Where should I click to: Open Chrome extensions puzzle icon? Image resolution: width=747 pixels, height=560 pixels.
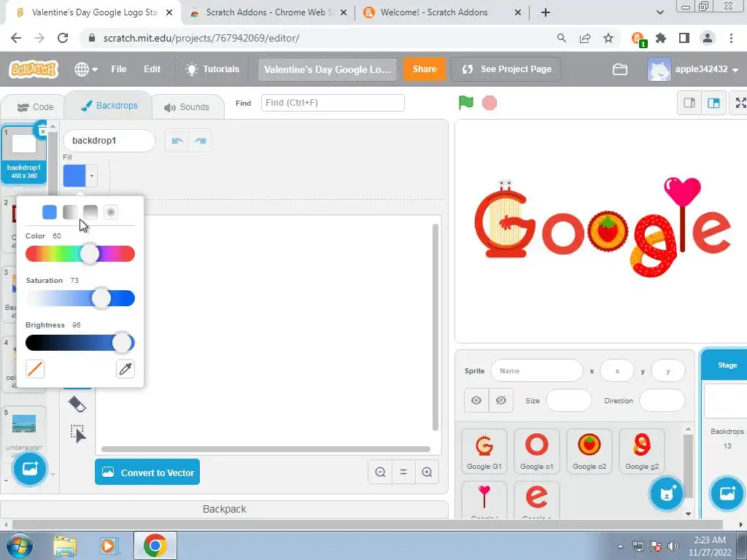(x=661, y=38)
